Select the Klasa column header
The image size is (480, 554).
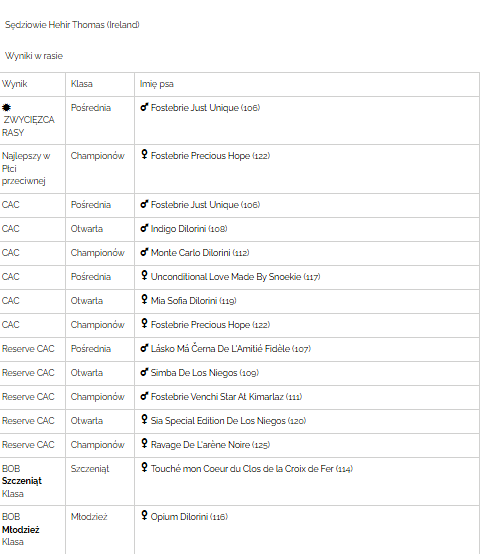pyautogui.click(x=82, y=84)
